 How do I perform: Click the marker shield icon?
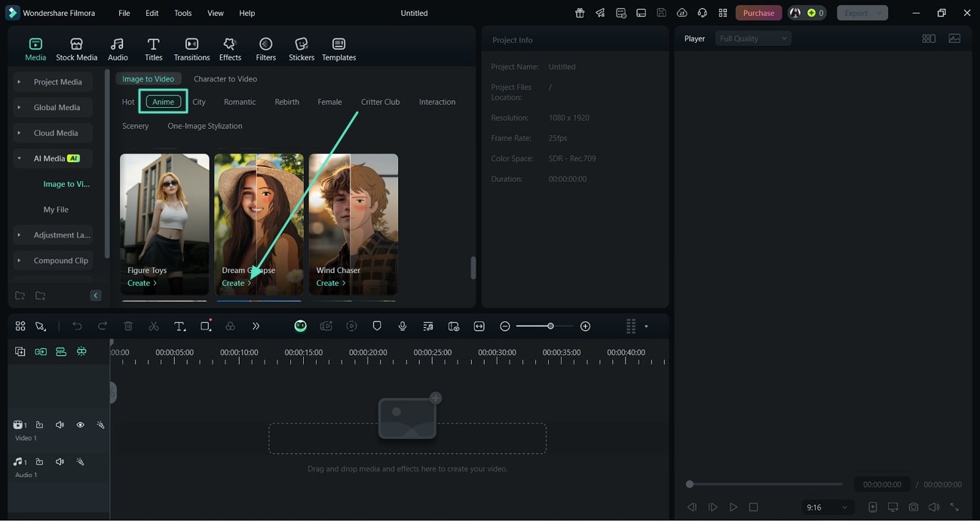click(x=377, y=326)
